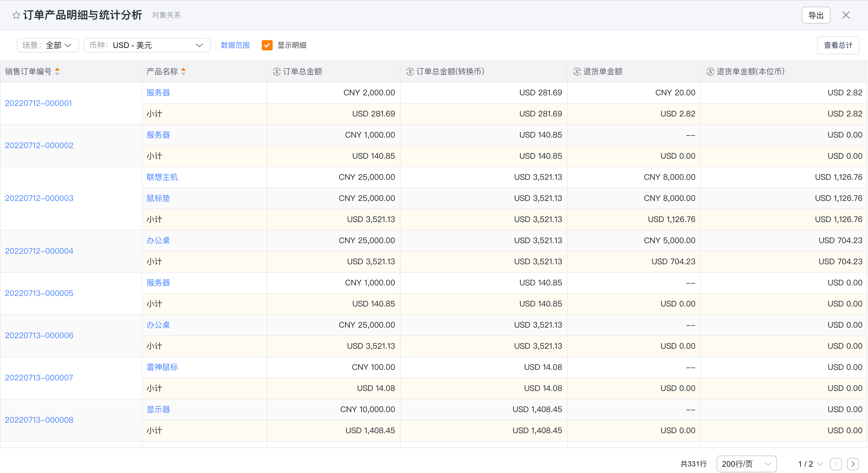The width and height of the screenshot is (868, 473).
Task: Change the 200行/页 page size dropdown
Action: coord(747,464)
